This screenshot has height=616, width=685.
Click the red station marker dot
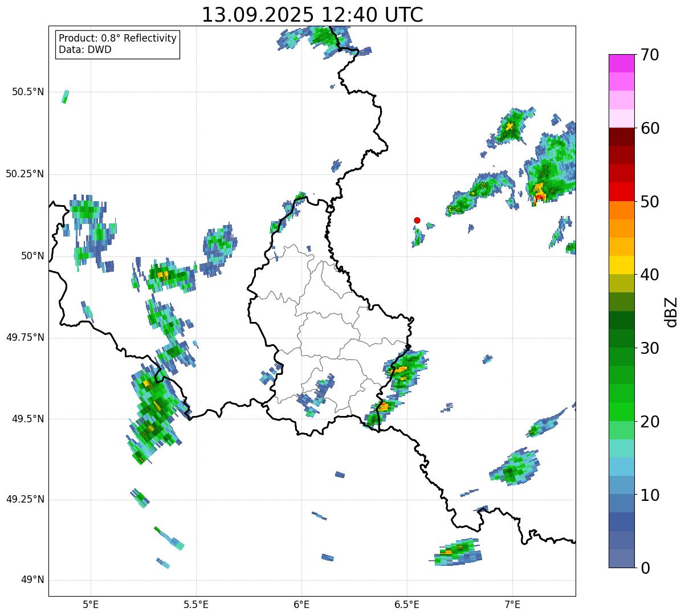(417, 220)
